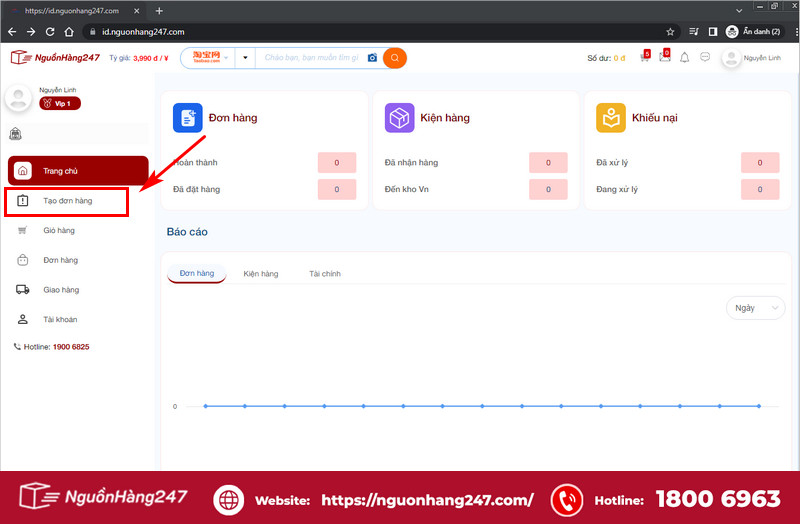Click the browser forward arrow
The width and height of the screenshot is (800, 524).
coord(31,32)
